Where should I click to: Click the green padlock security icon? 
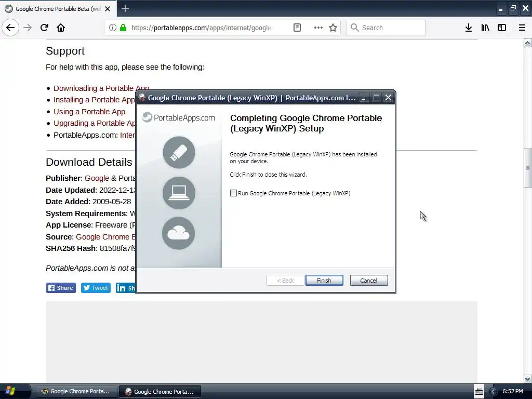coord(123,28)
